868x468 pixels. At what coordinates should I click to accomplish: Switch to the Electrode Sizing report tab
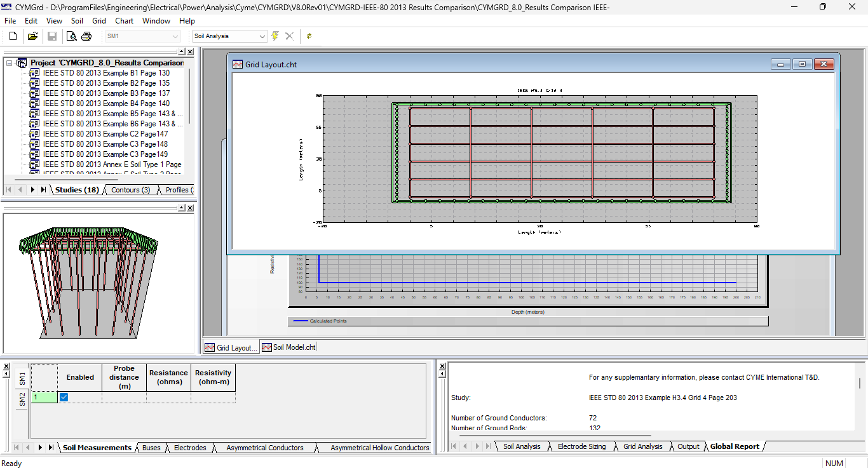[x=581, y=446]
